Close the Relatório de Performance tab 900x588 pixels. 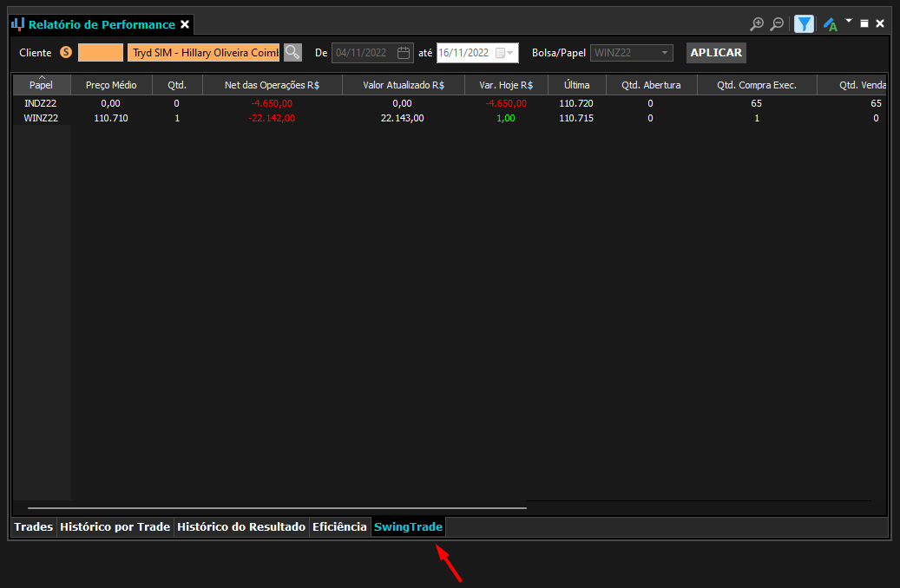pyautogui.click(x=185, y=24)
